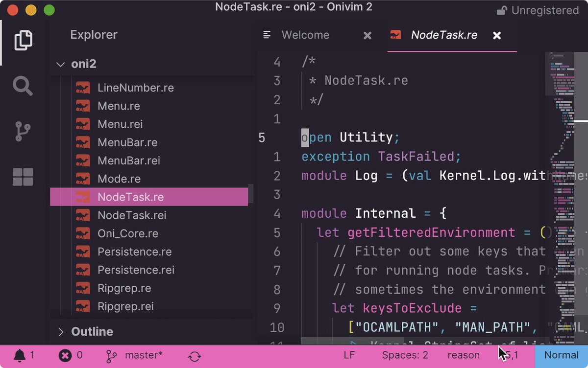
Task: Click the Explorer panel title
Action: (x=94, y=35)
